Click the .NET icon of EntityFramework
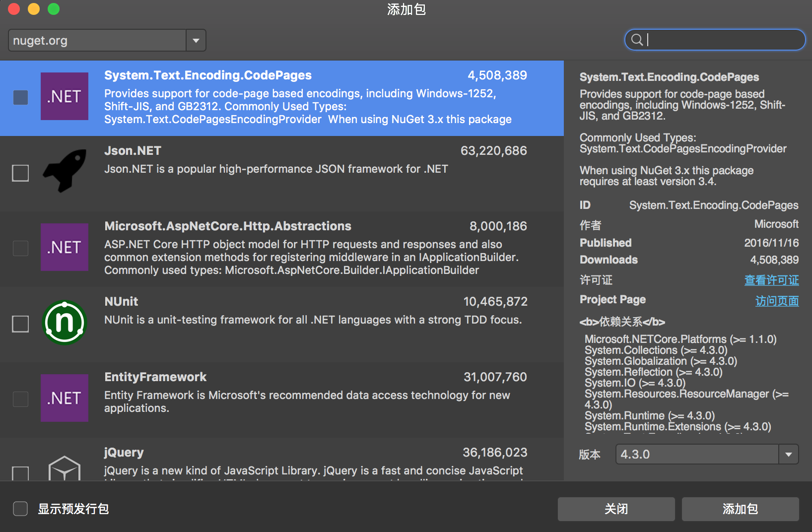The width and height of the screenshot is (812, 532). tap(65, 398)
